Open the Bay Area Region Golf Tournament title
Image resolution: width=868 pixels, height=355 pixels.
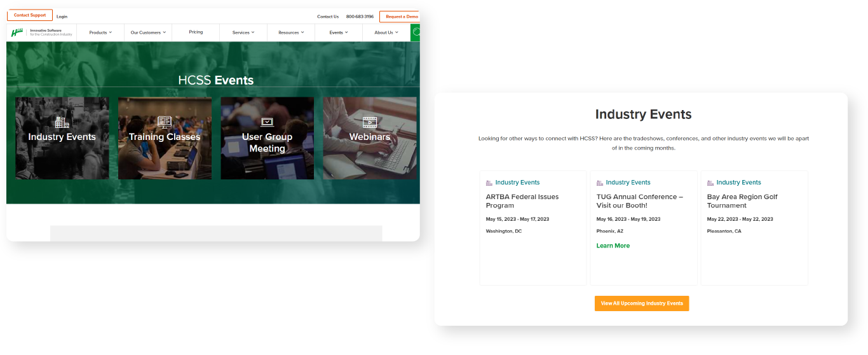click(742, 201)
